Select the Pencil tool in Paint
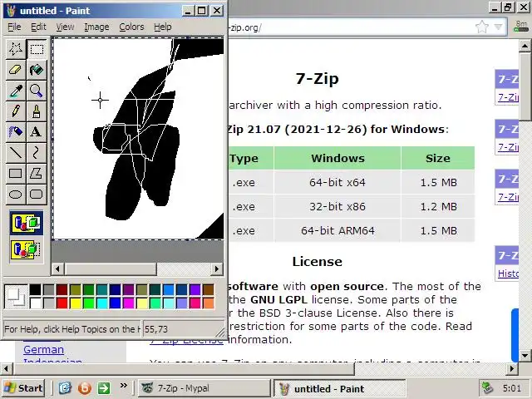 tap(16, 111)
